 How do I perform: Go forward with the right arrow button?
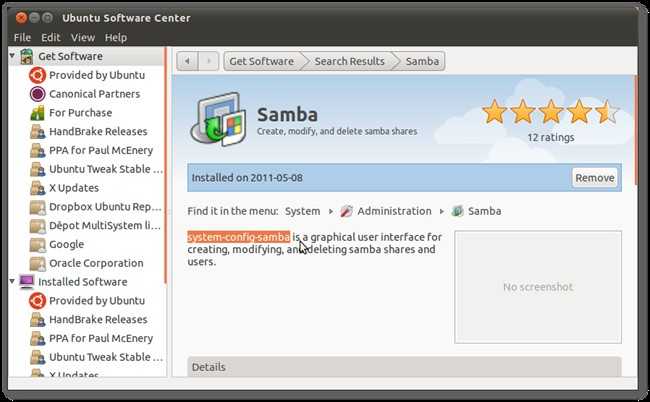pos(209,61)
